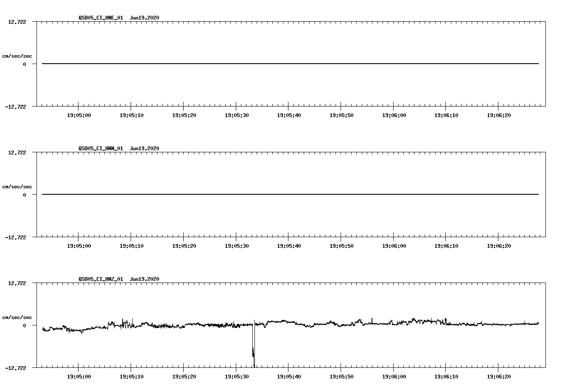Image resolution: width=576 pixels, height=392 pixels.
Task: Click Jun19,2020 date on HNZ plot
Action: coord(145,279)
